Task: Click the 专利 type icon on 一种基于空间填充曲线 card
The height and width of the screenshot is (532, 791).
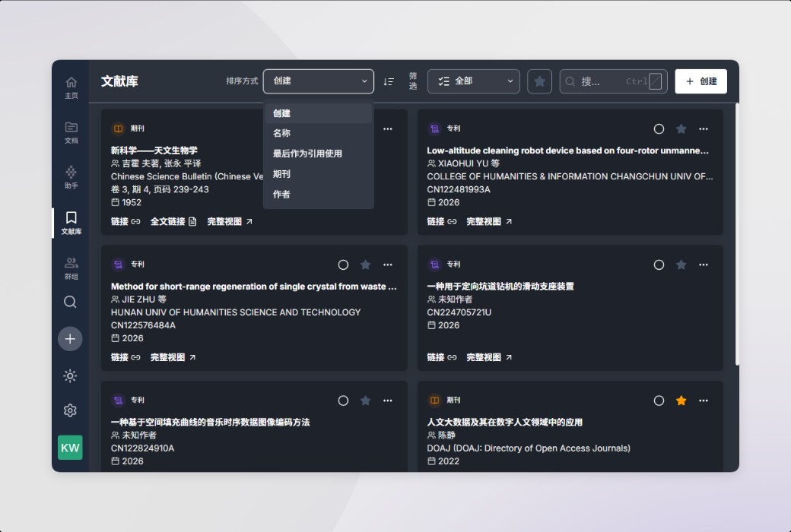Action: [118, 401]
